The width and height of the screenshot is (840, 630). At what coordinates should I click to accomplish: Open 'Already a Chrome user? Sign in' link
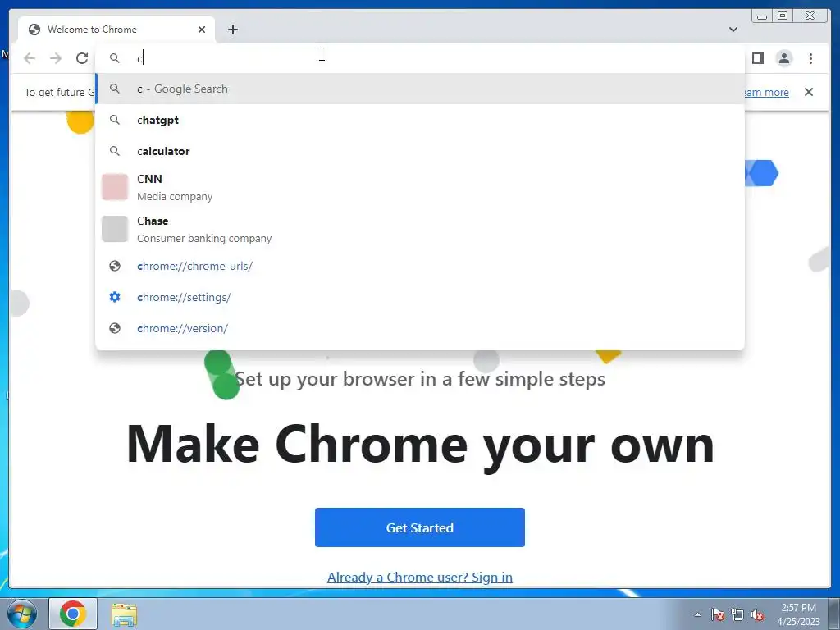[x=419, y=577]
